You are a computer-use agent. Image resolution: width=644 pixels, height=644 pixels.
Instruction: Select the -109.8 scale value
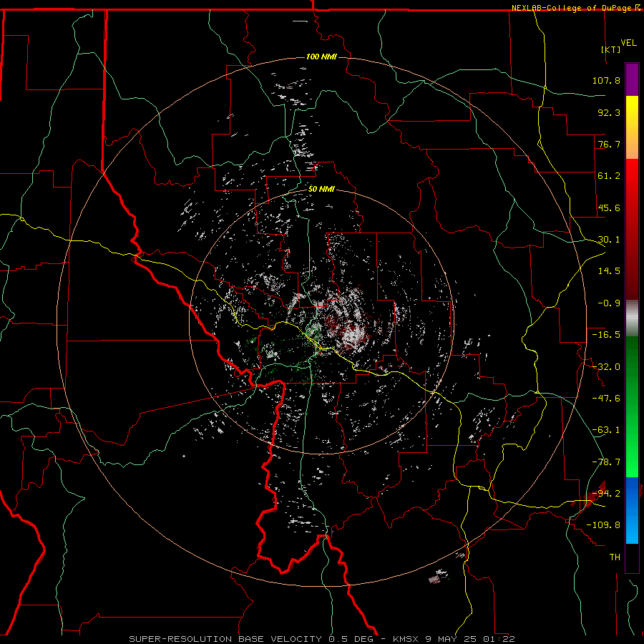pyautogui.click(x=603, y=525)
